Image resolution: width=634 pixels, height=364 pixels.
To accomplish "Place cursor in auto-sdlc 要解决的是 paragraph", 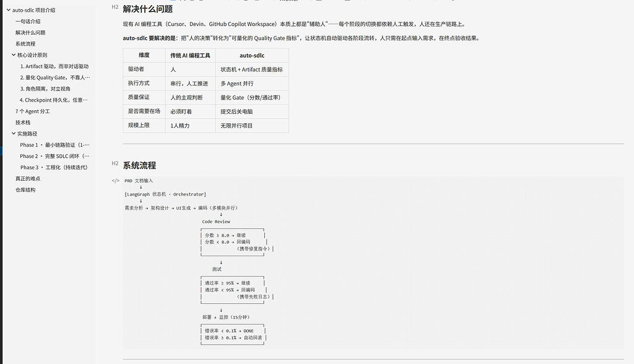I will (x=302, y=38).
